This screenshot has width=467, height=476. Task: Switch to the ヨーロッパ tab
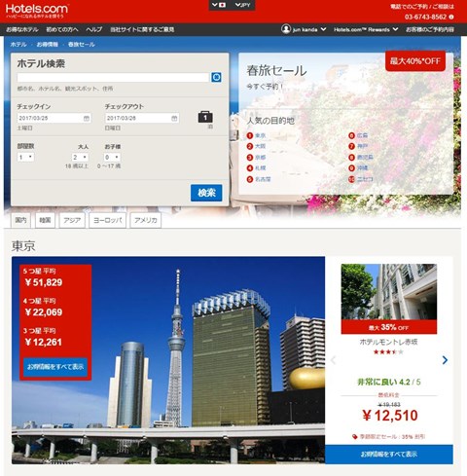tap(108, 220)
